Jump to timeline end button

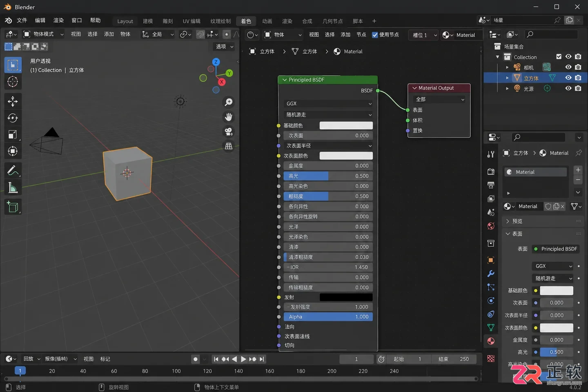[262, 359]
